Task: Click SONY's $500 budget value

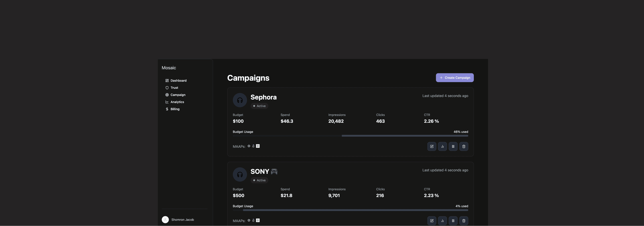Action: point(238,196)
